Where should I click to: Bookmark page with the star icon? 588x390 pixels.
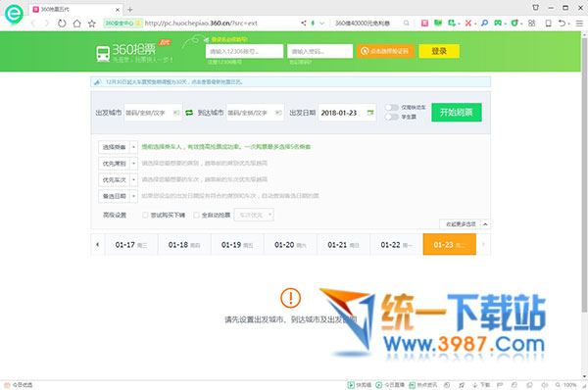click(92, 24)
